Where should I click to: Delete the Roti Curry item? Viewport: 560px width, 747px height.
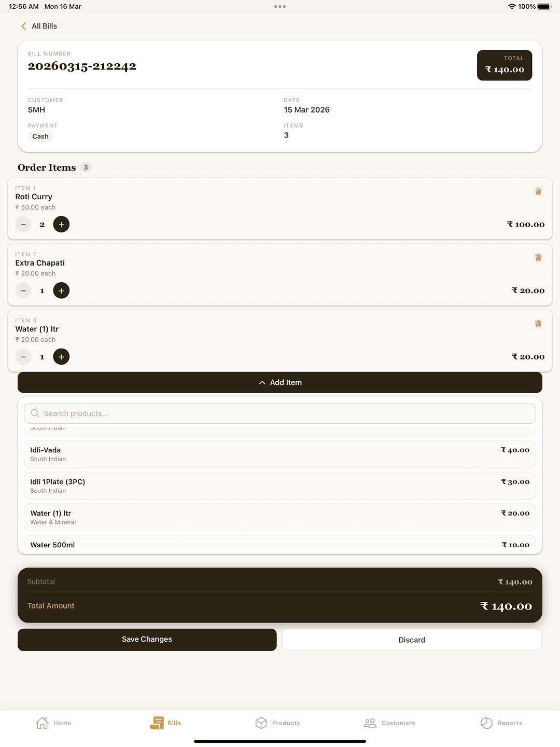pos(538,191)
